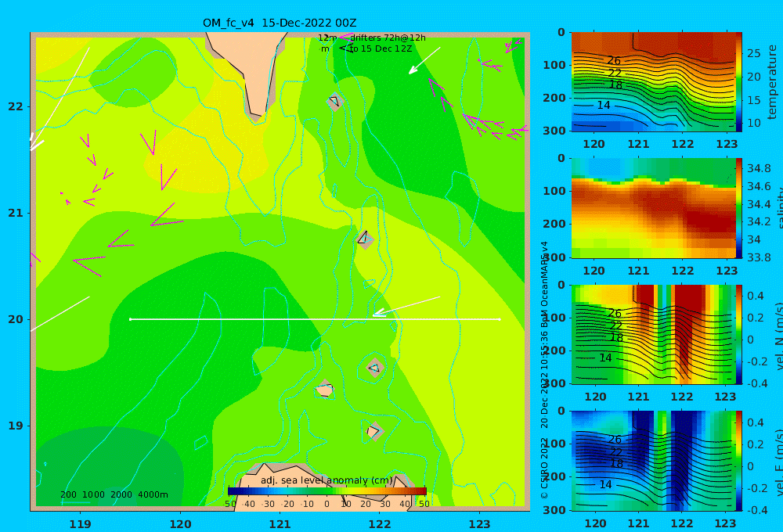This screenshot has width=783, height=532.
Task: Click the white transect line at 20°N
Action: pos(315,319)
